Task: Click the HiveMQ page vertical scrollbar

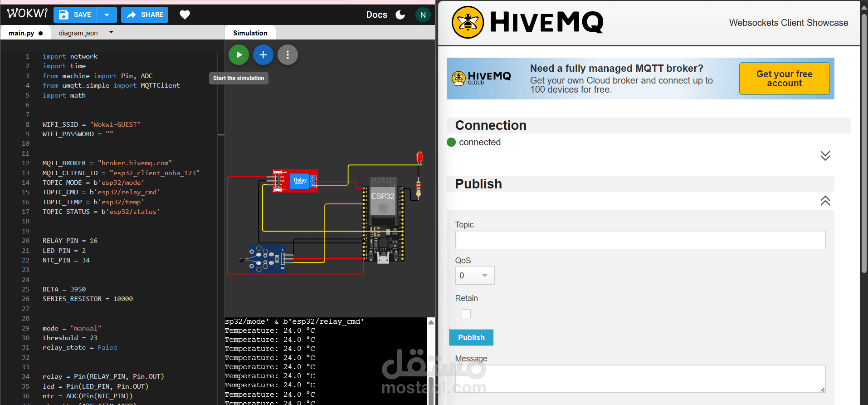Action: (x=864, y=143)
